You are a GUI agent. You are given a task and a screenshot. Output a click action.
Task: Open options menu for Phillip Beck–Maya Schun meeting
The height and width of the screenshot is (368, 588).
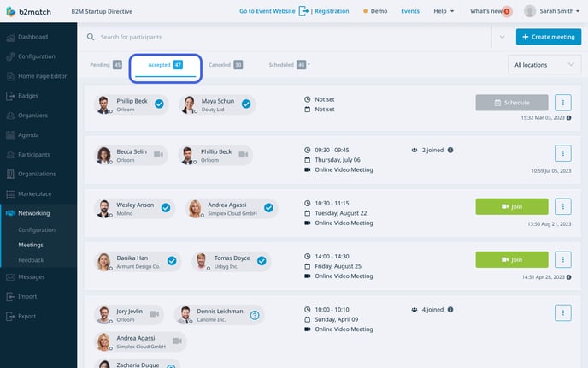(x=562, y=103)
